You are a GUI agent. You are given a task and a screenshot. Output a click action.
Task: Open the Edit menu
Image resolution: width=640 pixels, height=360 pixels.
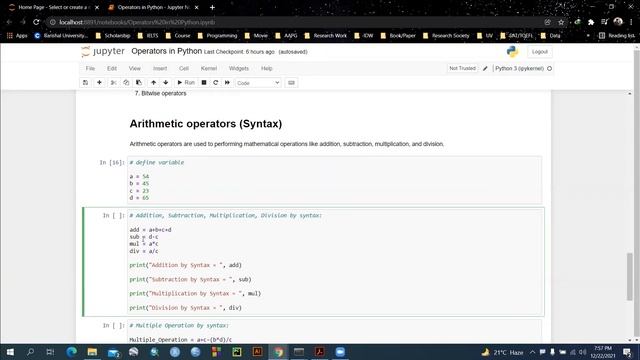112,69
